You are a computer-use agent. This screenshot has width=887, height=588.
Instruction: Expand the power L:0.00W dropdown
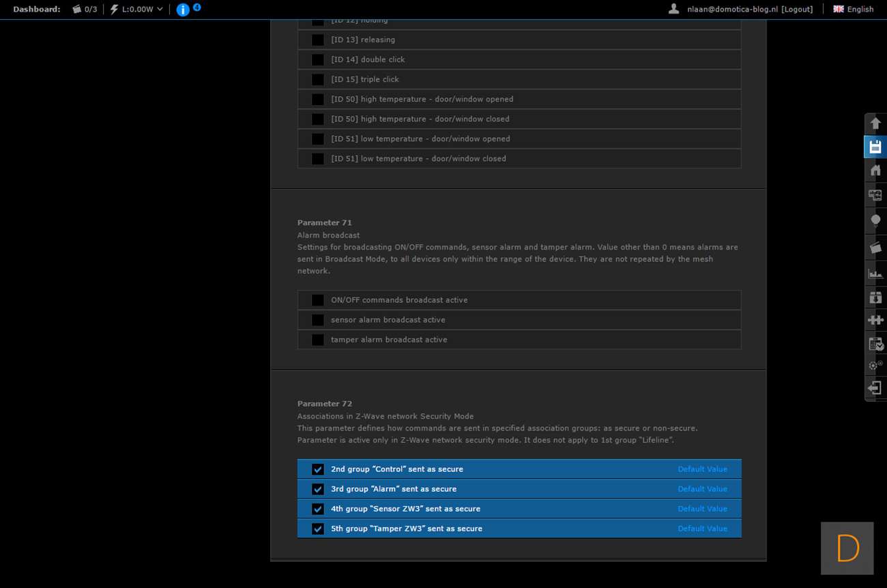coord(137,10)
